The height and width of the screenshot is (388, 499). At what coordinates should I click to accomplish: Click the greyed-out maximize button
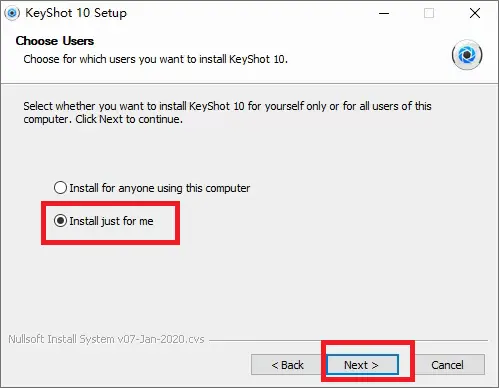[429, 13]
